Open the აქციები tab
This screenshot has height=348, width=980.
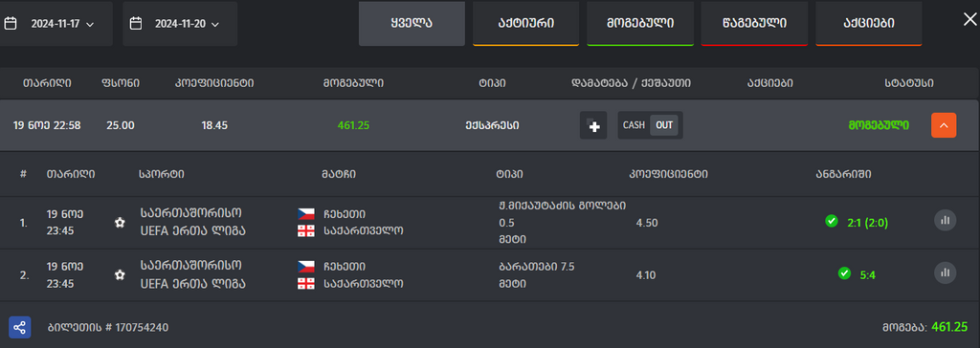pyautogui.click(x=869, y=24)
